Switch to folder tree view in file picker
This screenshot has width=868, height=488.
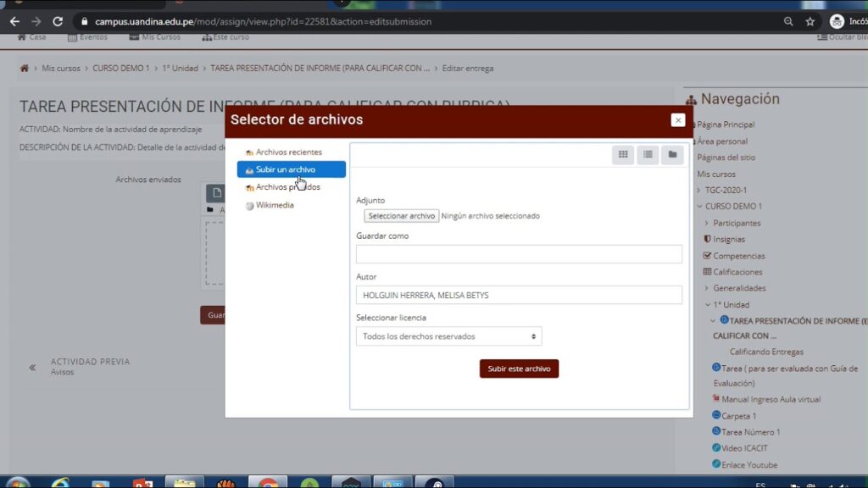(672, 154)
